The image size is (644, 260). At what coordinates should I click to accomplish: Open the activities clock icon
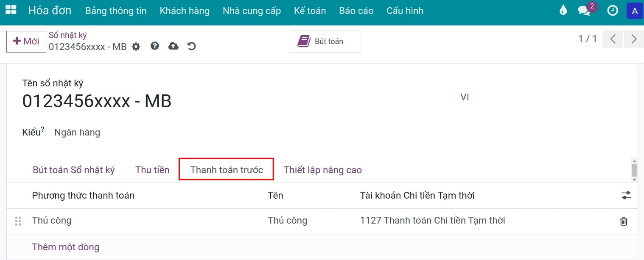[x=613, y=10]
